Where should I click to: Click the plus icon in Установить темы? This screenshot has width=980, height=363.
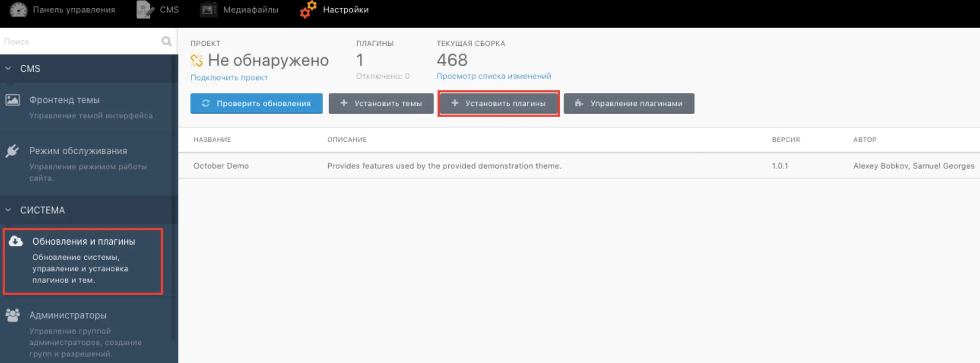pos(344,103)
